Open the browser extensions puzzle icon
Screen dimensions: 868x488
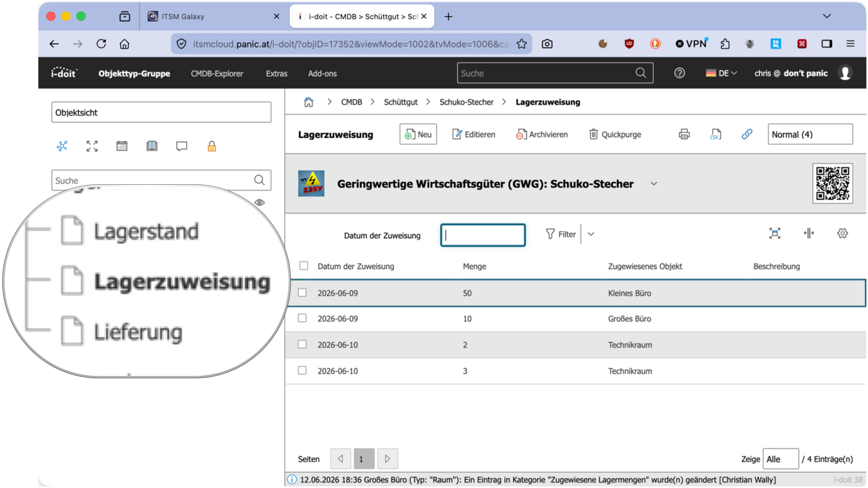725,44
